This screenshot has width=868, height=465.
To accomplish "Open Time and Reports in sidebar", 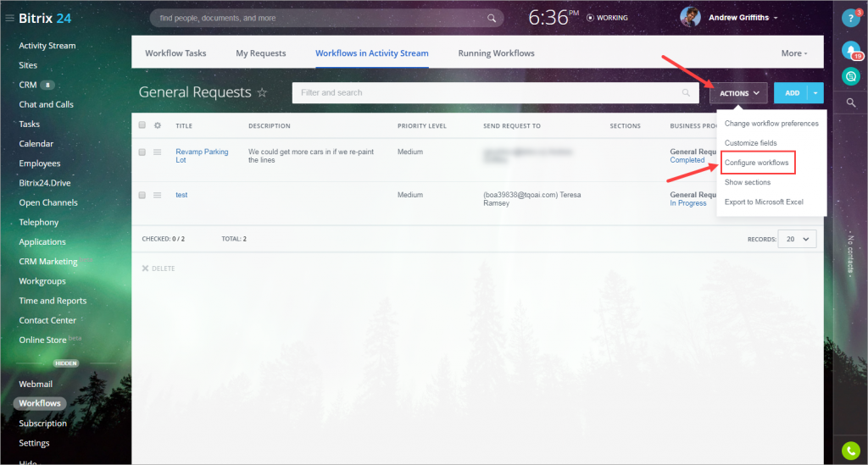I will pos(53,301).
